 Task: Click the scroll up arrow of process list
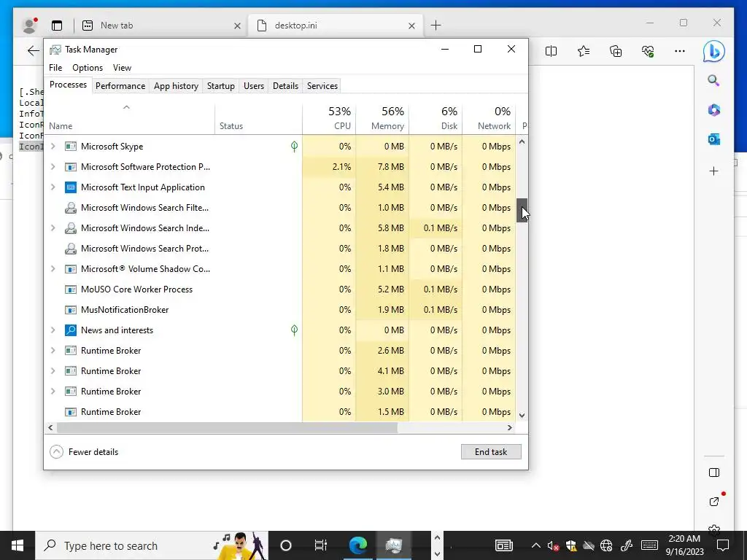click(x=522, y=141)
